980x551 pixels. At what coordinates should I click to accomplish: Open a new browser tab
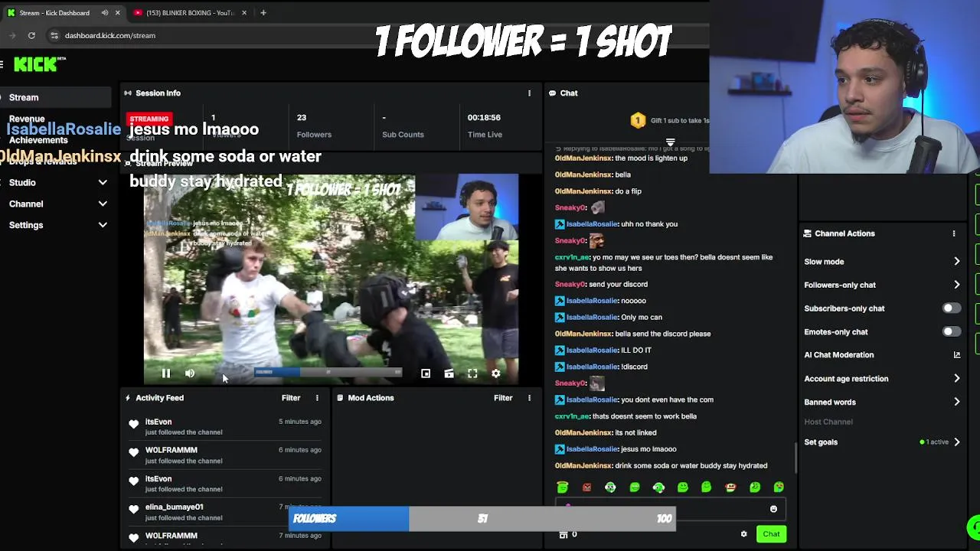[x=263, y=12]
